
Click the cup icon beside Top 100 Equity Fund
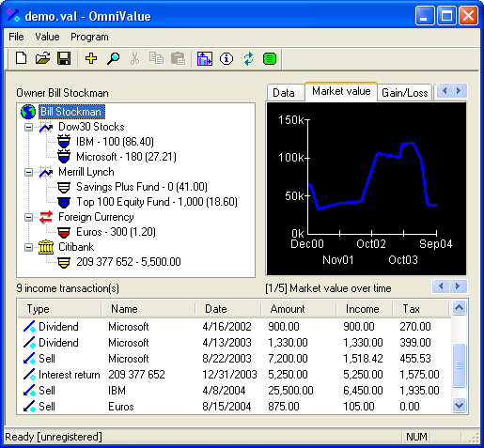(64, 202)
